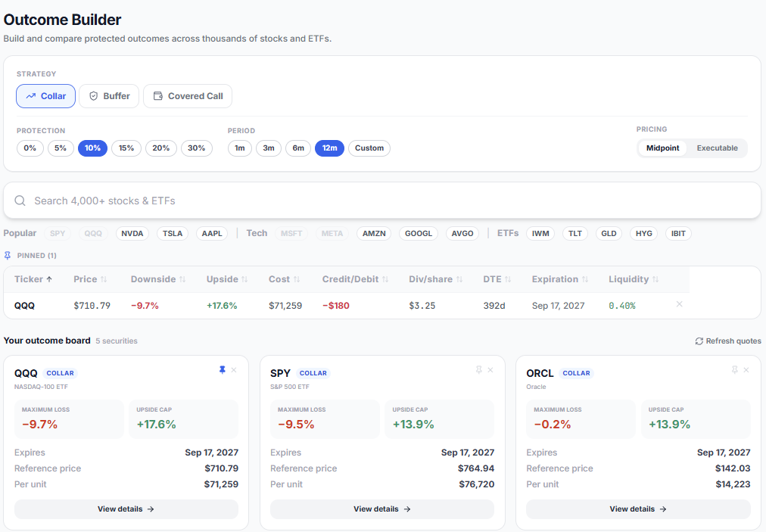Set protection to 5%
This screenshot has width=766, height=532.
[x=61, y=148]
